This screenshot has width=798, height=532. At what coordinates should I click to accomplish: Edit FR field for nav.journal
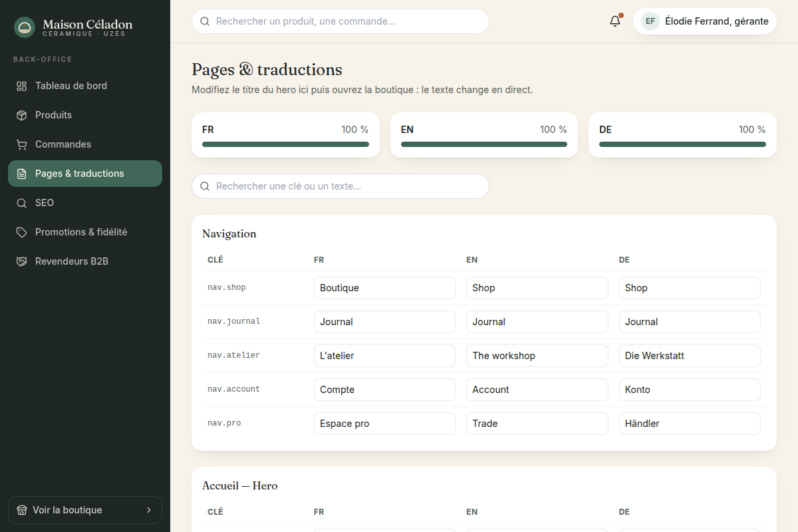coord(384,322)
